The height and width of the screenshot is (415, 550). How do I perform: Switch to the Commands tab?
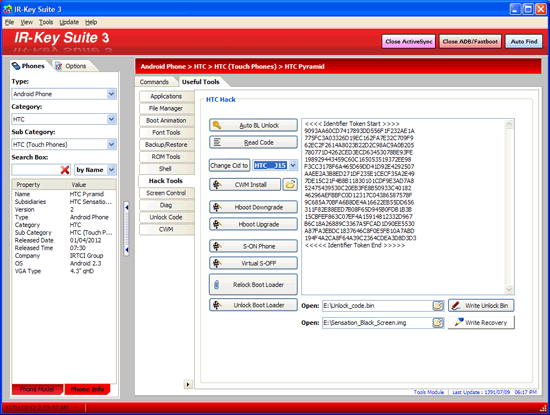pyautogui.click(x=154, y=82)
